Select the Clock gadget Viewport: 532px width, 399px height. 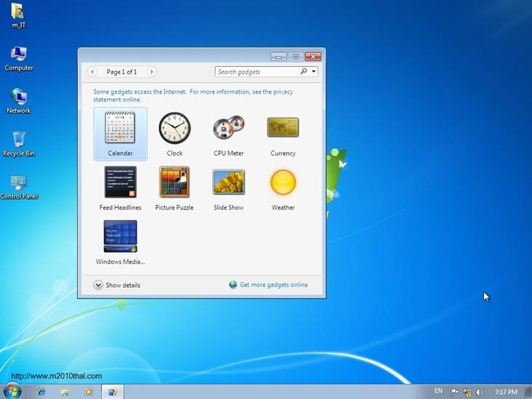point(174,134)
